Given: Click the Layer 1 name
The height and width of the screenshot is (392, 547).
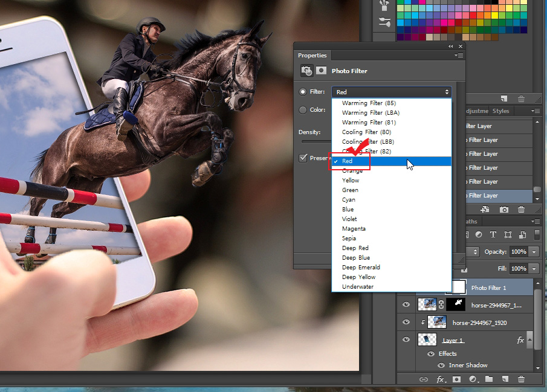Looking at the screenshot, I should [453, 340].
